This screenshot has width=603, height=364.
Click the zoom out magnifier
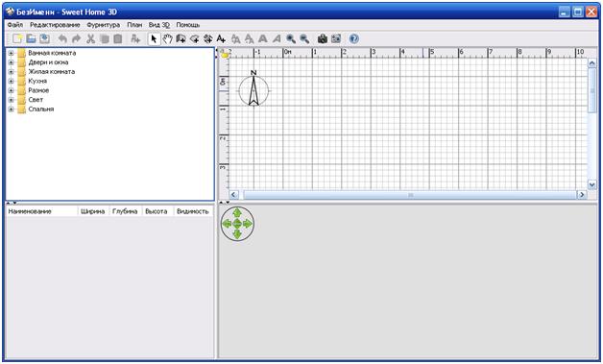(x=304, y=38)
